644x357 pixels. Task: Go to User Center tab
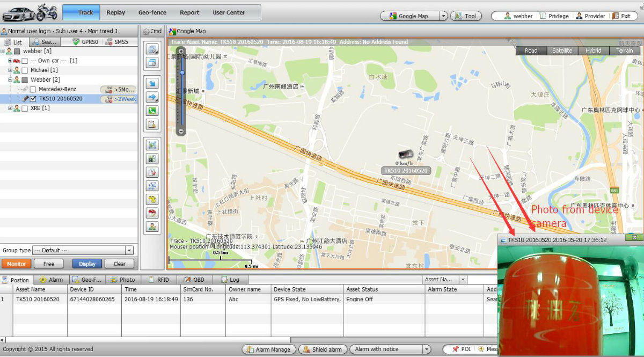pyautogui.click(x=229, y=12)
